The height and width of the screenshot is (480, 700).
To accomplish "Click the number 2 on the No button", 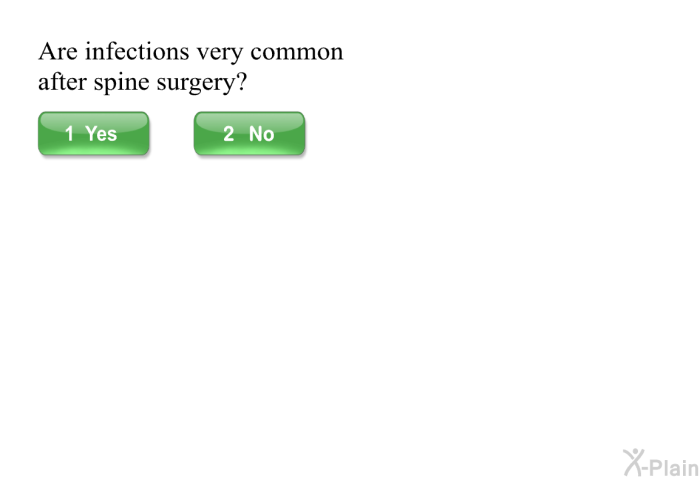I will tap(229, 134).
